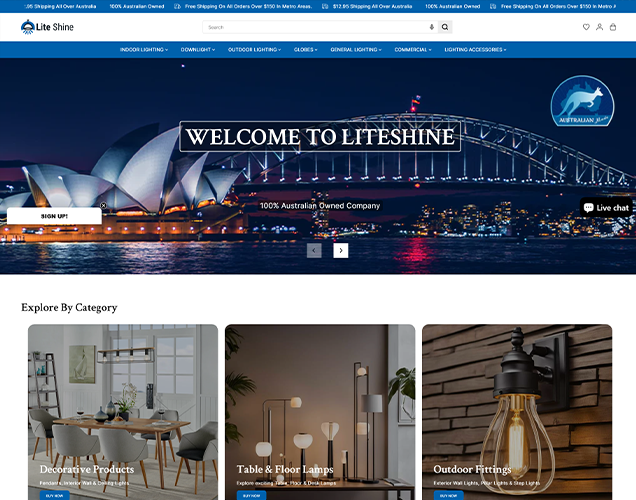Go to next slide arrow
The height and width of the screenshot is (500, 636).
[x=341, y=250]
